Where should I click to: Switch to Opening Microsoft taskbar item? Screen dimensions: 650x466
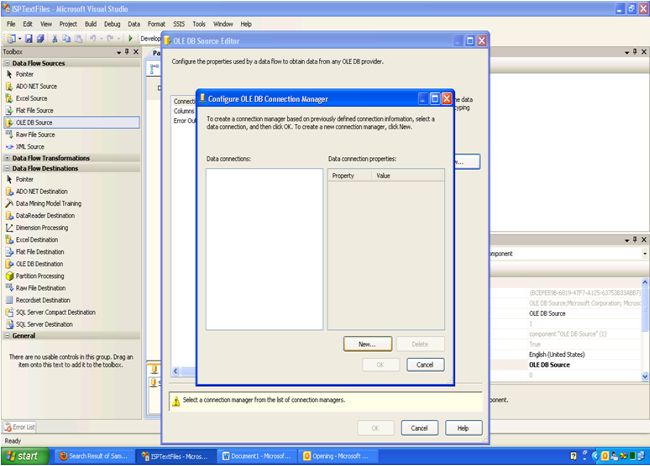tap(339, 456)
